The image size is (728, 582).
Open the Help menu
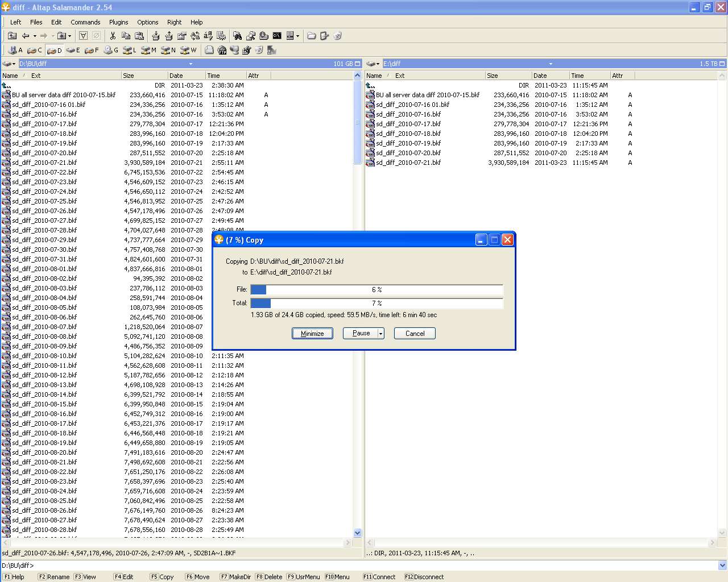tap(197, 22)
